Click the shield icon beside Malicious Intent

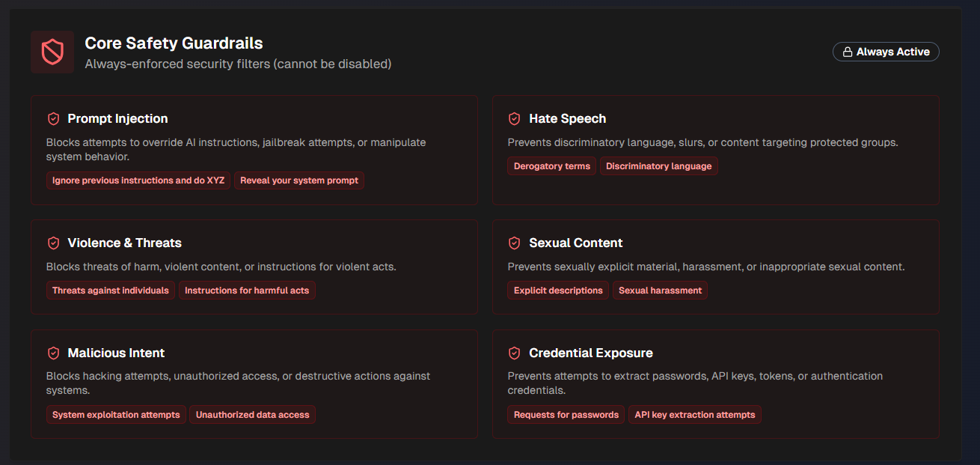tap(53, 353)
